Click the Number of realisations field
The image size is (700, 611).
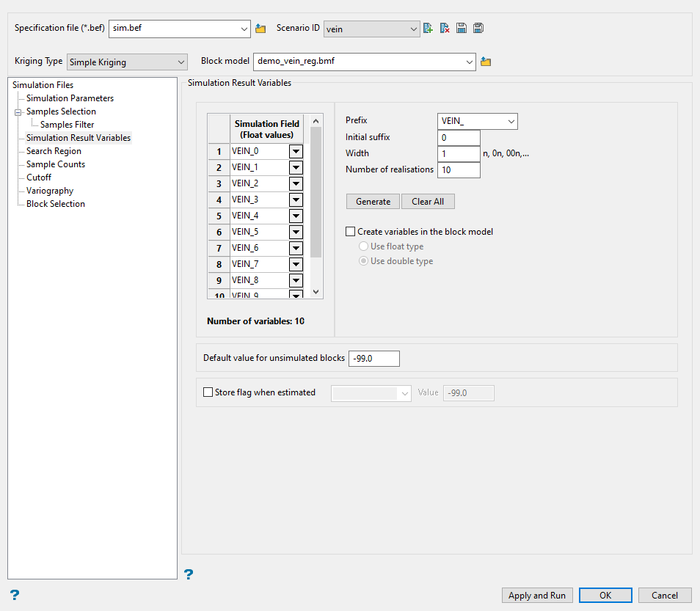pyautogui.click(x=459, y=170)
